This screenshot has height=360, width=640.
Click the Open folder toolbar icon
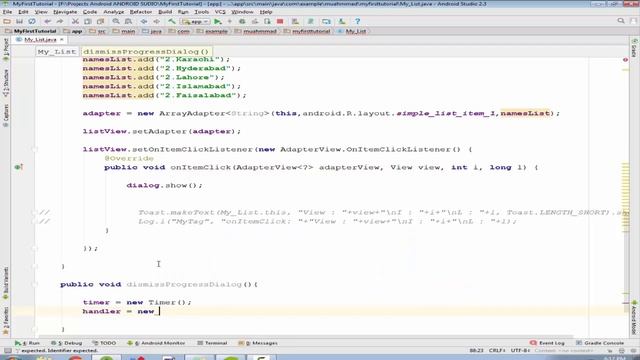7,21
